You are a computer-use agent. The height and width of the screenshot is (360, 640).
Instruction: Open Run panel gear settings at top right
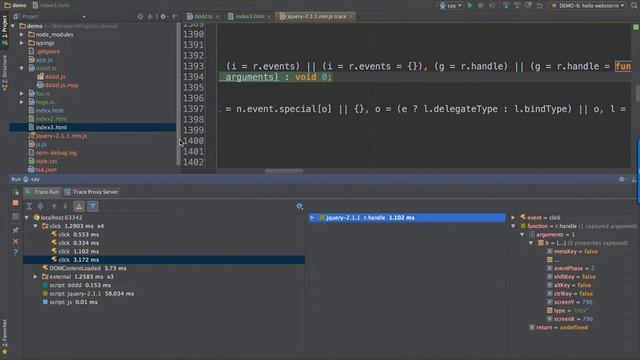click(622, 179)
